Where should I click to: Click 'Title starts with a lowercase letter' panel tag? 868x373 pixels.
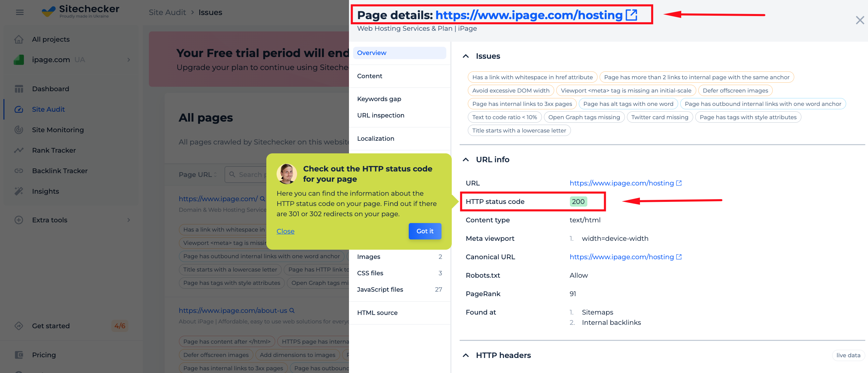519,130
